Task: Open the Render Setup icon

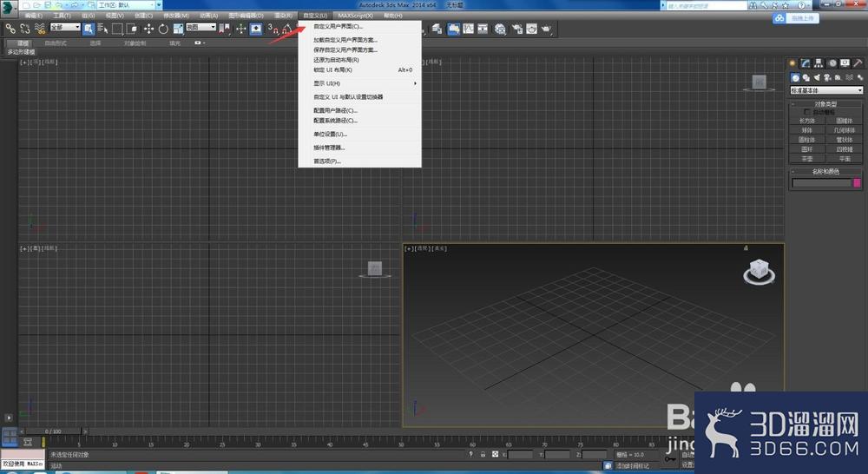Action: click(x=517, y=29)
